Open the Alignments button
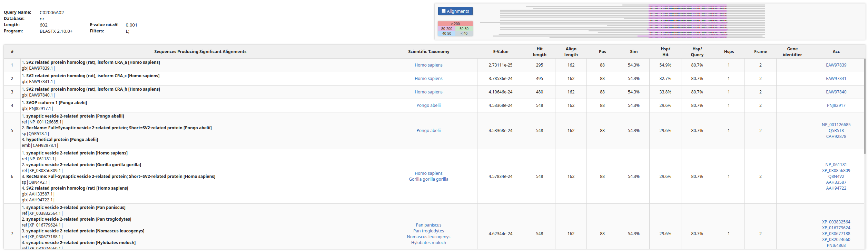The height and width of the screenshot is (251, 868). pyautogui.click(x=455, y=11)
